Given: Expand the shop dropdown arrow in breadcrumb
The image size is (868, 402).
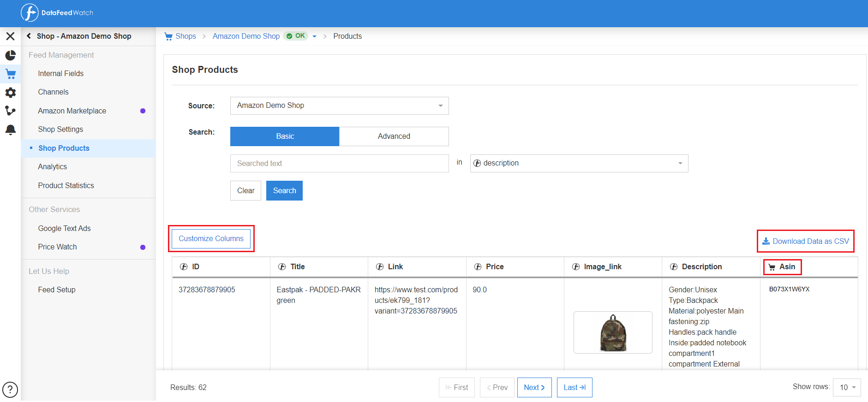Looking at the screenshot, I should click(314, 36).
